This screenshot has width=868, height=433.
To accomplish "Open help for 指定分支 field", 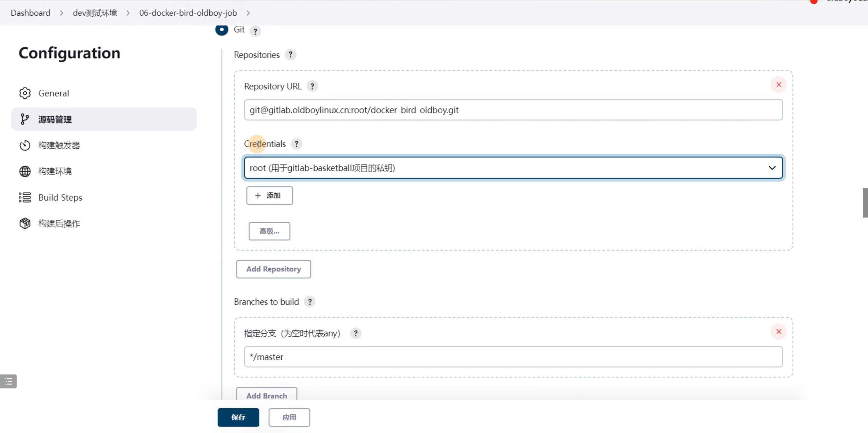I will click(x=356, y=333).
